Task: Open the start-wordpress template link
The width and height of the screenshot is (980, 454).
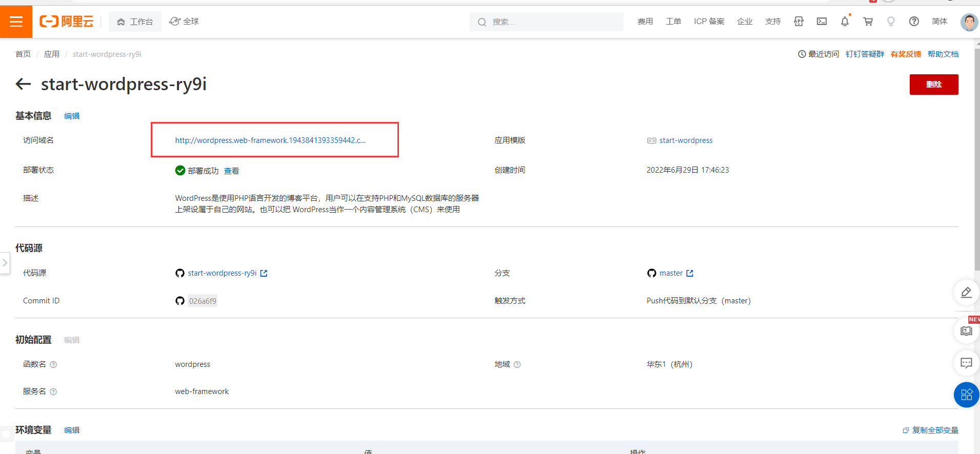Action: (x=686, y=140)
